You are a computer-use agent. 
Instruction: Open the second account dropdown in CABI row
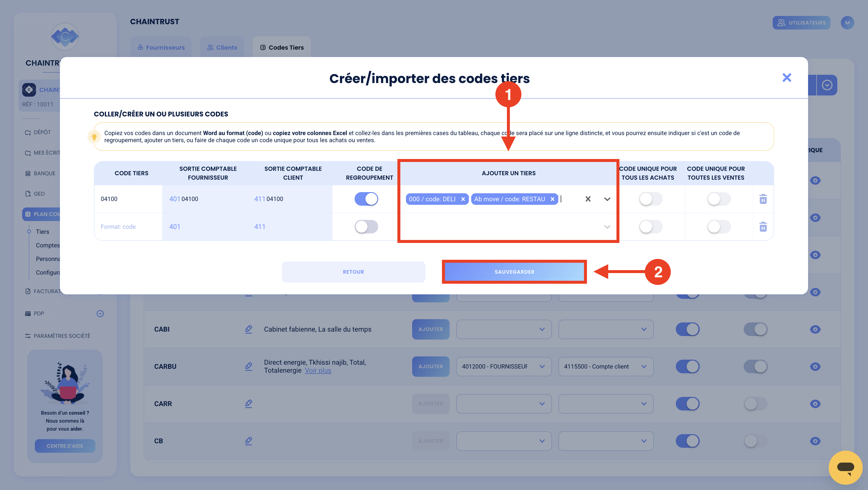coord(606,329)
